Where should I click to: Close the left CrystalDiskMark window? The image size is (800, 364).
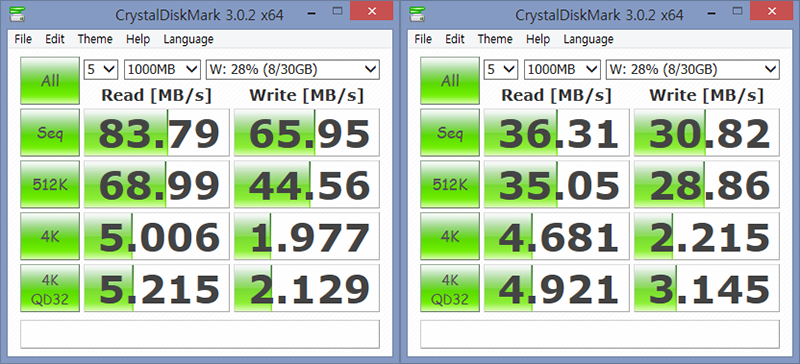pos(372,11)
